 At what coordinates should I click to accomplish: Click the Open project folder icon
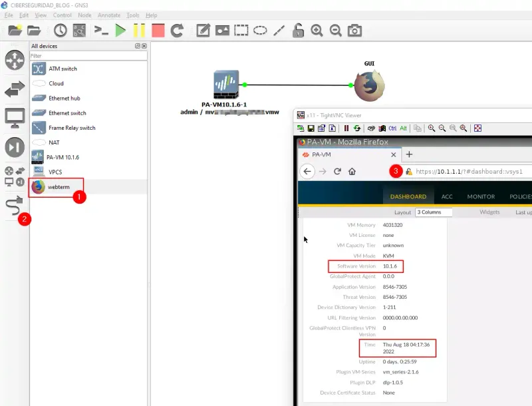point(34,31)
